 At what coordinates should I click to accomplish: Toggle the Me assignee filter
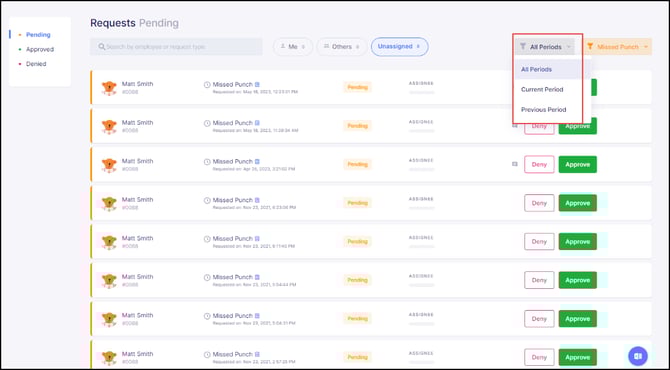tap(293, 47)
